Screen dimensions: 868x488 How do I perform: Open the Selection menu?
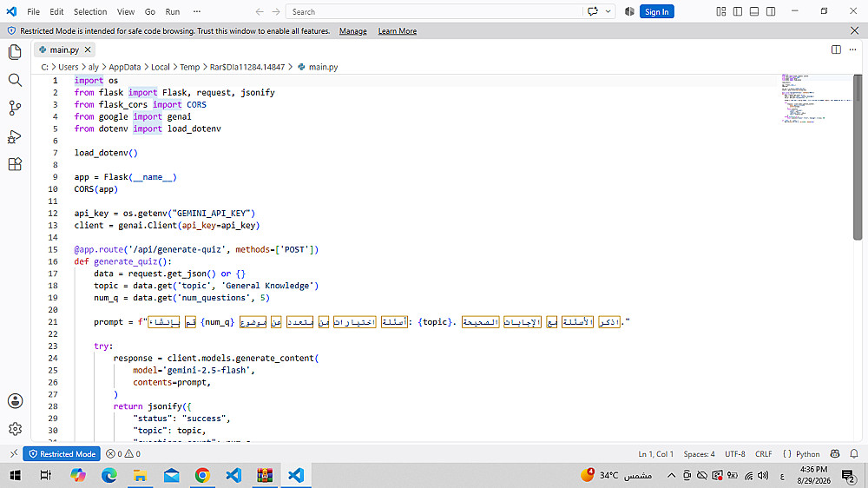pos(90,11)
